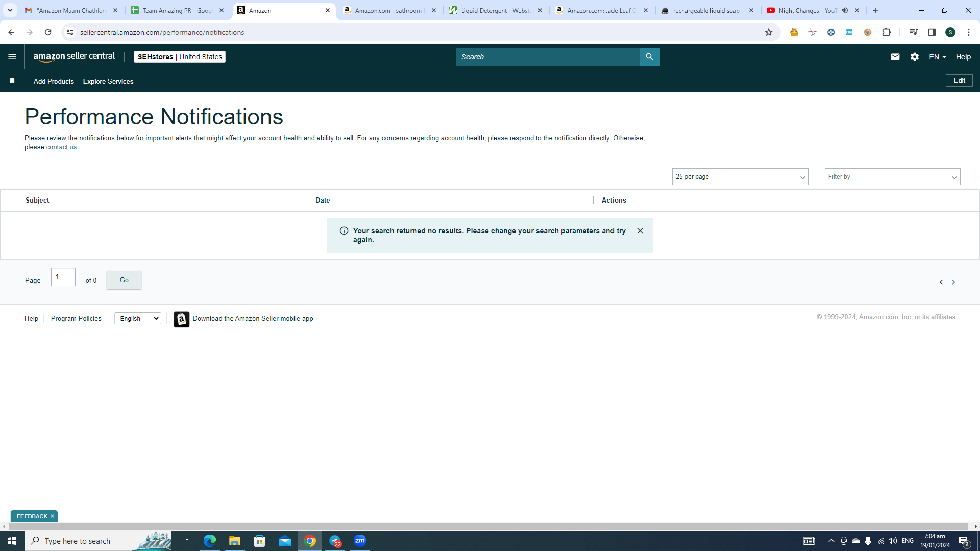Click the Edit button
Screen dimensions: 980x551
point(959,81)
